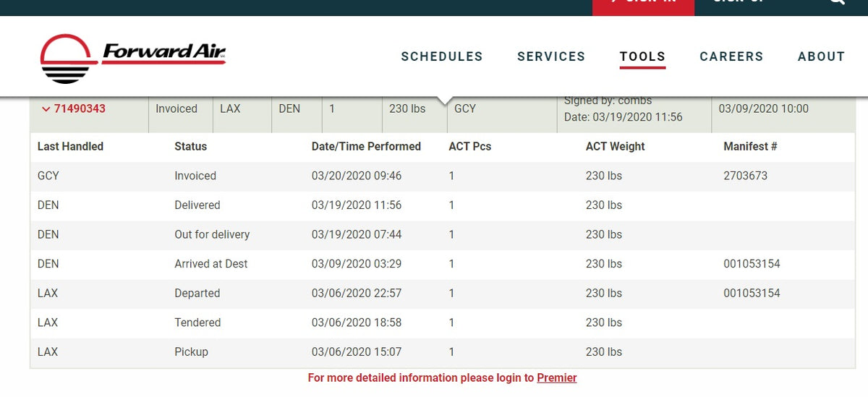Open the SERVICES menu

coord(551,56)
